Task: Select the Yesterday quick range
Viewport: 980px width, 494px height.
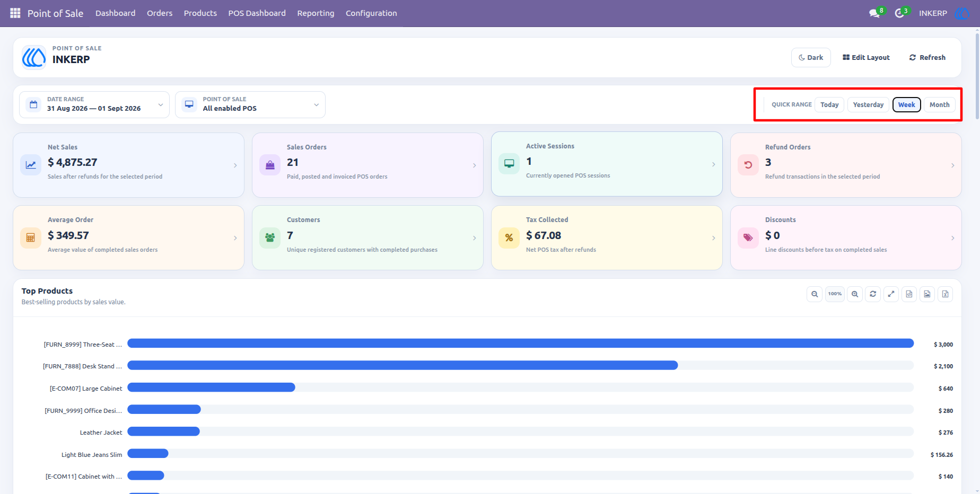Action: (868, 104)
